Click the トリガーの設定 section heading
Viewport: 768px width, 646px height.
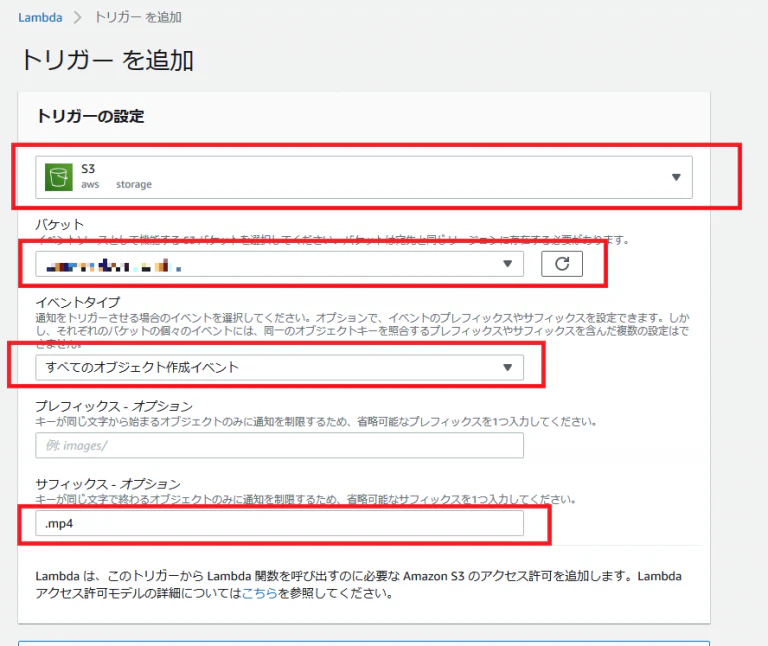click(90, 116)
